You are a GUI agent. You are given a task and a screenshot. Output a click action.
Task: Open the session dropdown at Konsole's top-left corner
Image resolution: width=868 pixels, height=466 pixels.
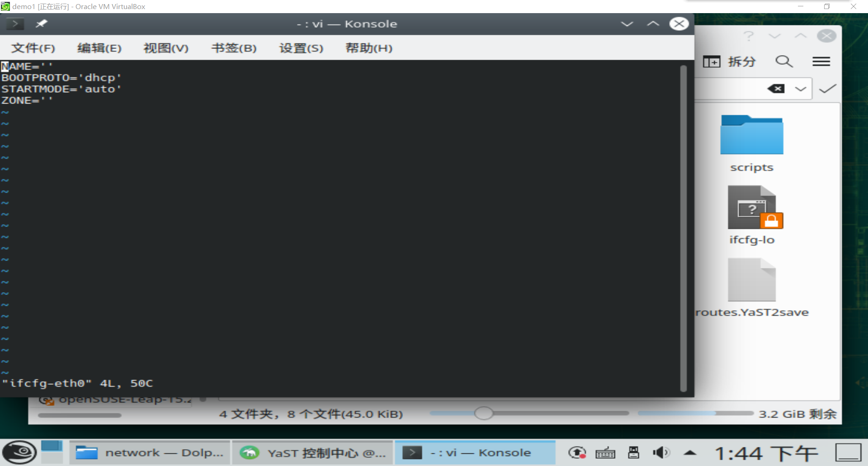point(14,24)
